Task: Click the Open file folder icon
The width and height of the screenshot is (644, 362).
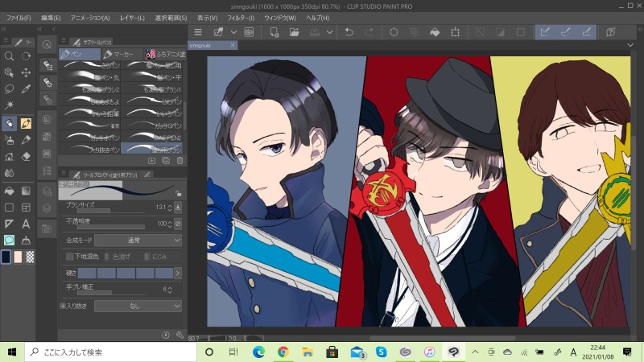Action: [295, 32]
